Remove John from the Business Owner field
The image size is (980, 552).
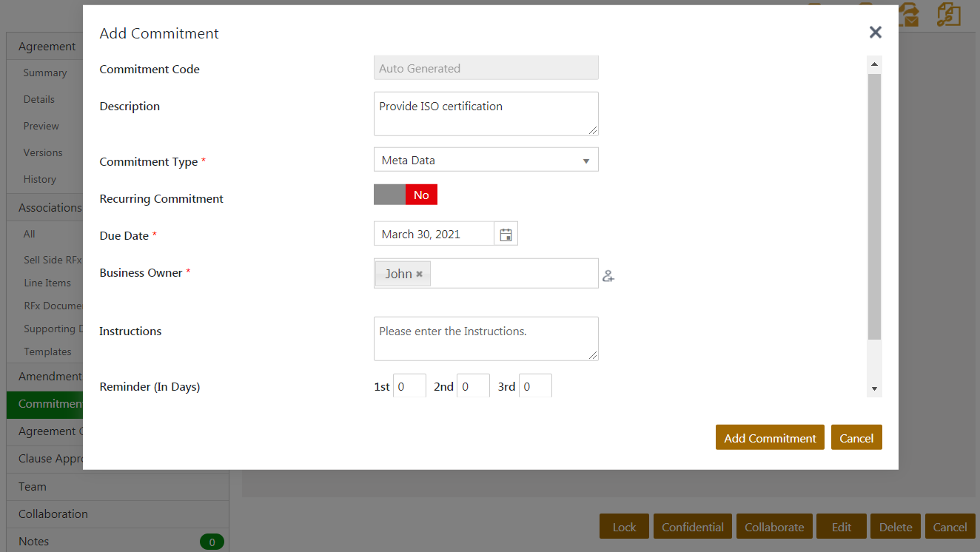[419, 274]
